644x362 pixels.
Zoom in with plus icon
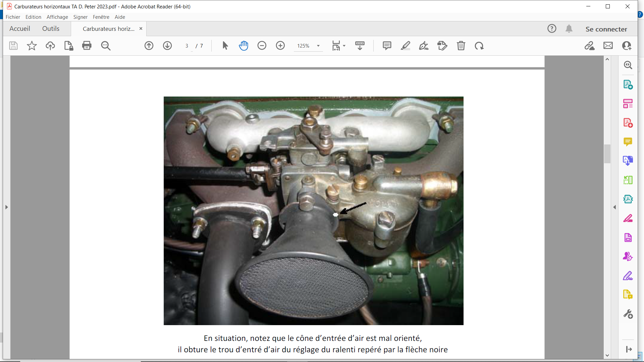point(280,46)
